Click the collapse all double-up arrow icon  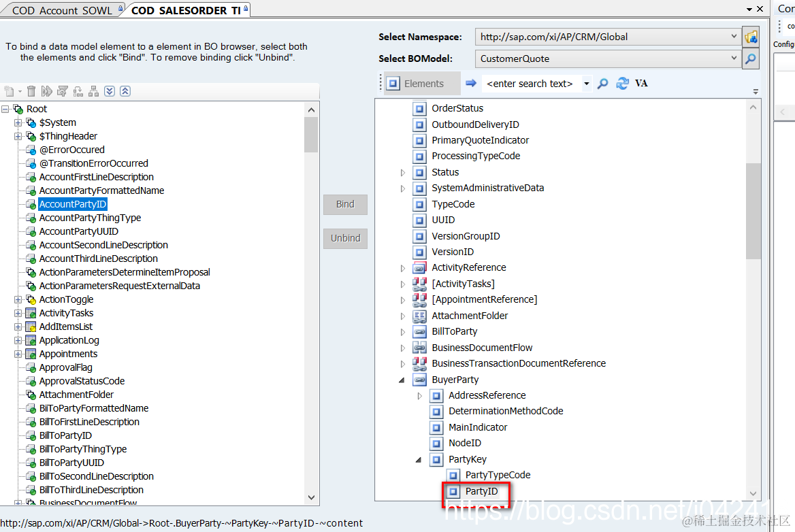pos(125,91)
